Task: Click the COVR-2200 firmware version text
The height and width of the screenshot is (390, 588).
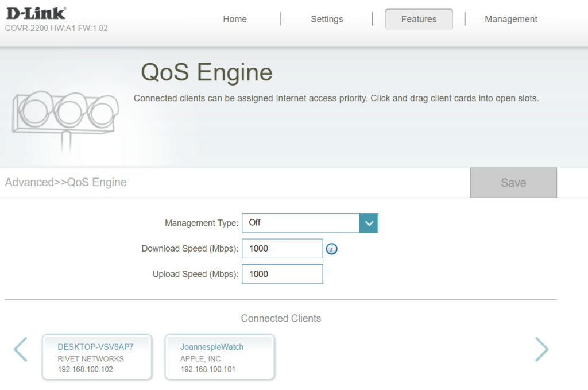Action: (56, 28)
